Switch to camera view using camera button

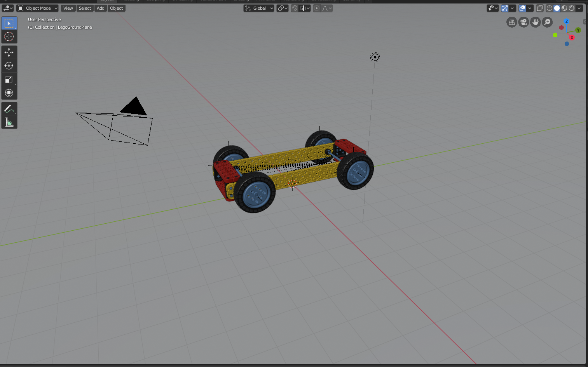point(524,22)
